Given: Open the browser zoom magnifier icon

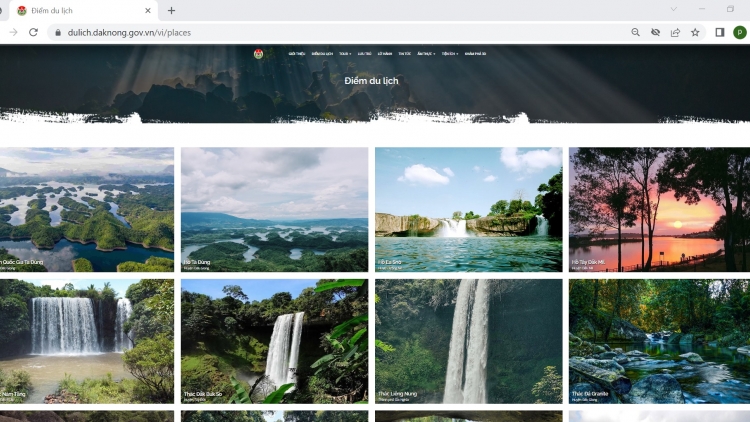Looking at the screenshot, I should [635, 32].
